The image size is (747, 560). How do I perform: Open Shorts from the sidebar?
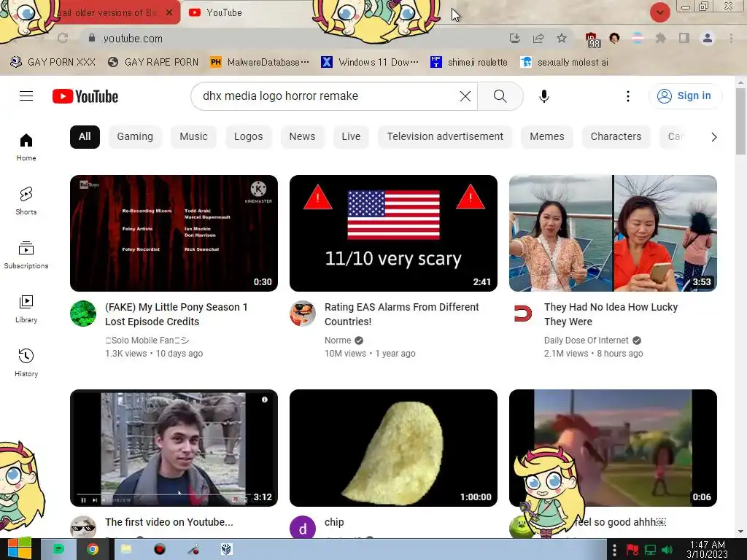pos(26,201)
